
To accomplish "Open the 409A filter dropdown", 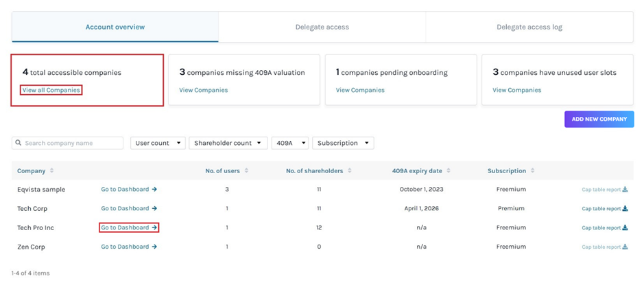I will 289,143.
